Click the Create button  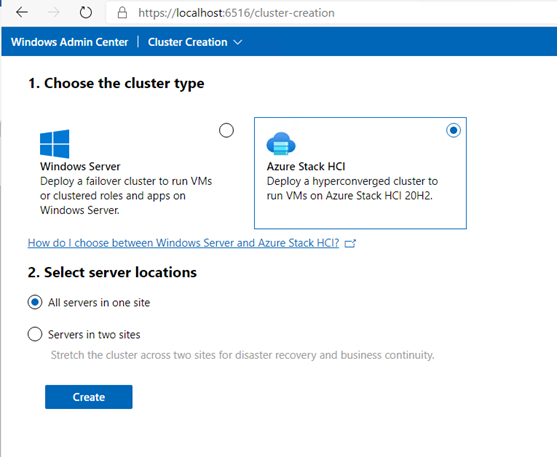click(89, 397)
